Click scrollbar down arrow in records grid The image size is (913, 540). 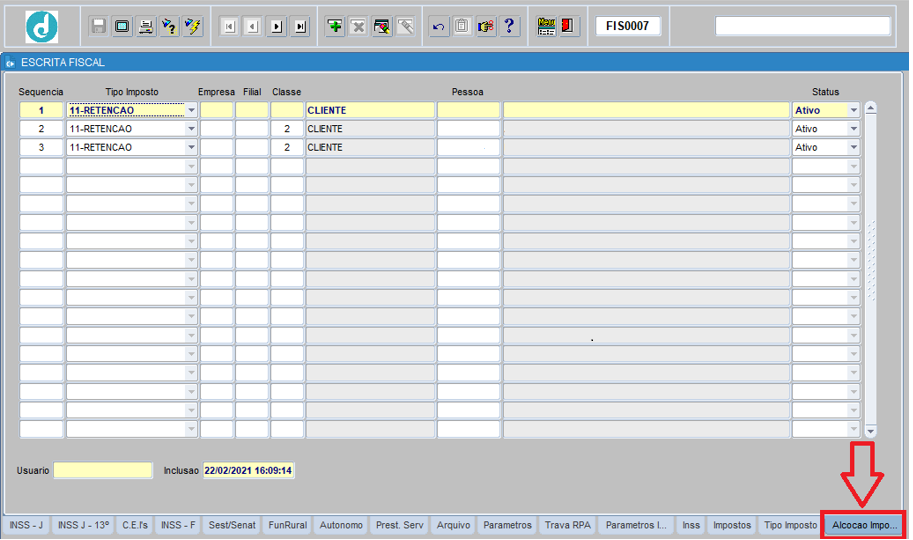870,431
